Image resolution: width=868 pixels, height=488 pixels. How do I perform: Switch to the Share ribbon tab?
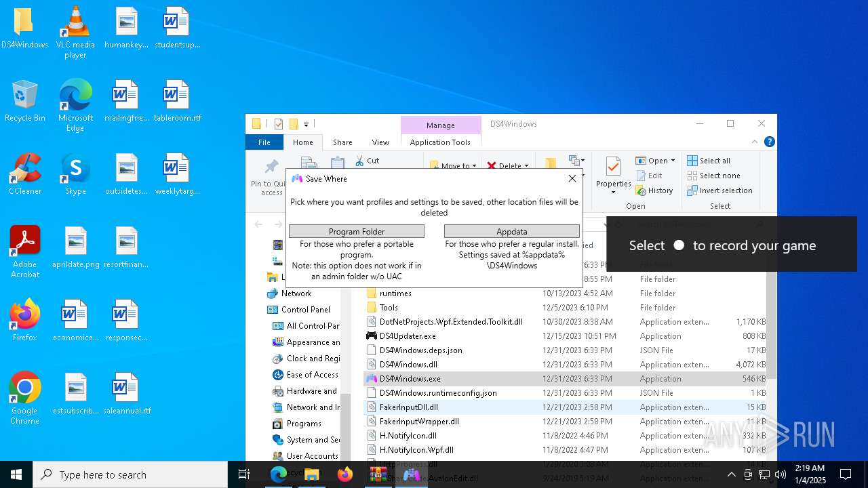(342, 142)
